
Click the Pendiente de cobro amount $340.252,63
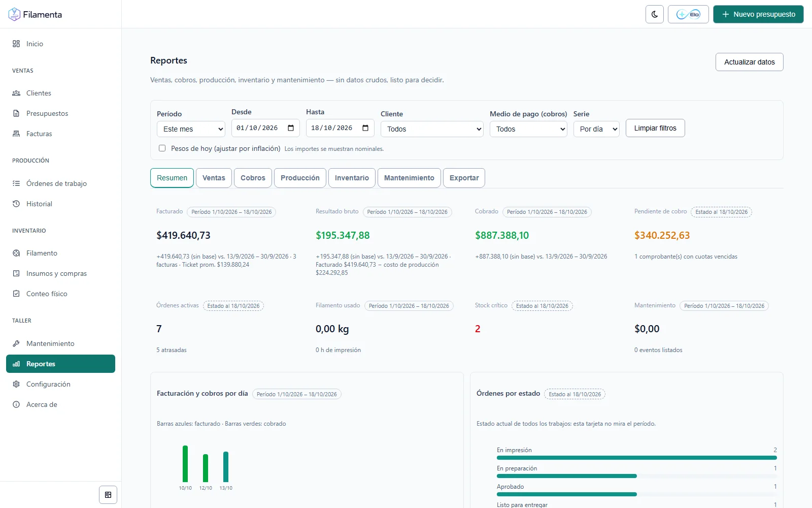tap(662, 235)
